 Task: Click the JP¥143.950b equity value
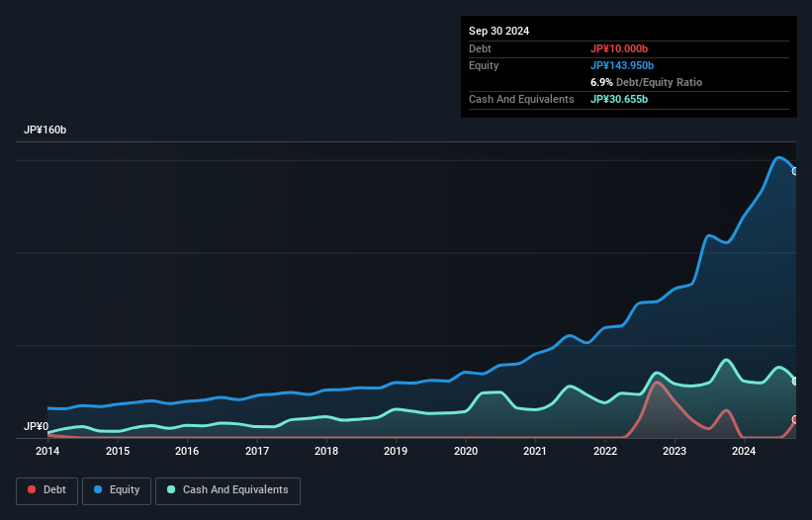[623, 65]
